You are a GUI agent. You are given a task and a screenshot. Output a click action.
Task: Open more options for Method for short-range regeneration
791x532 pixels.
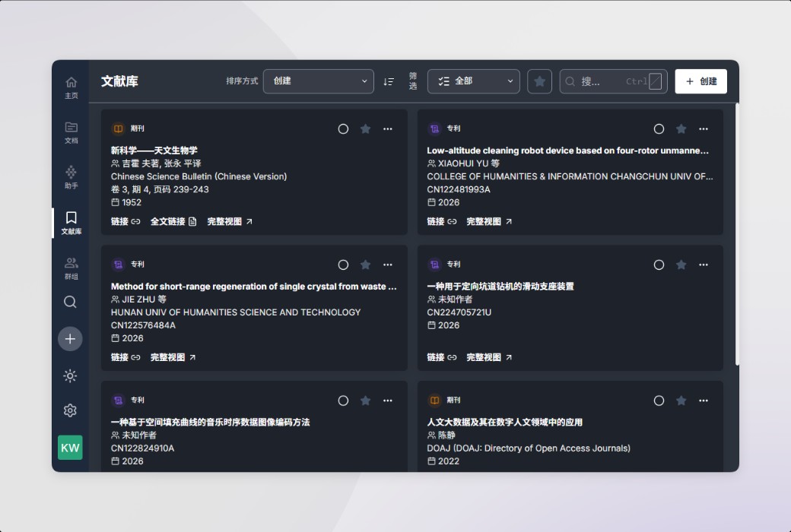point(387,264)
